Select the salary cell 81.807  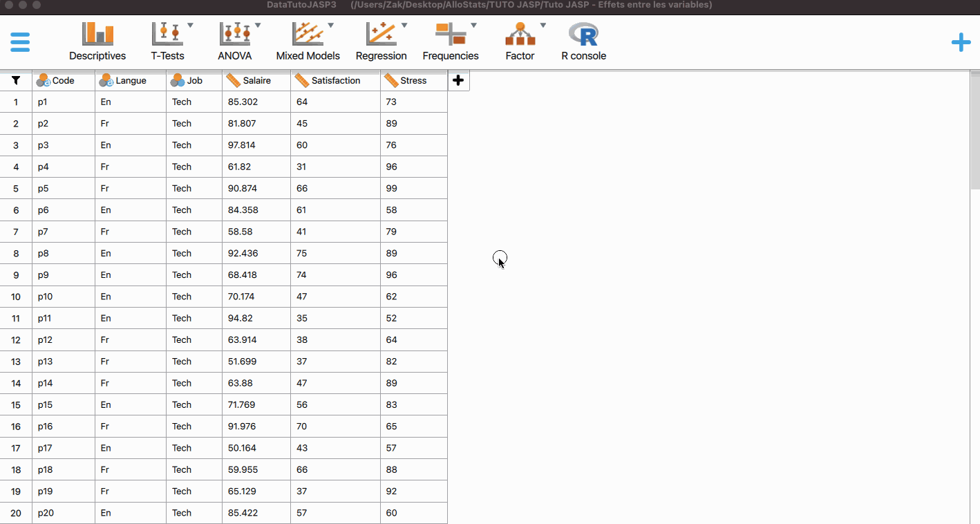(x=256, y=124)
